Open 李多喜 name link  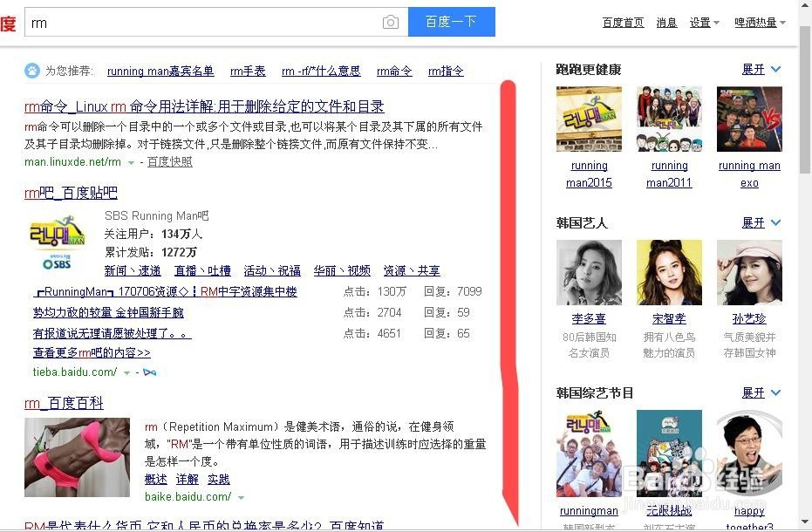589,318
